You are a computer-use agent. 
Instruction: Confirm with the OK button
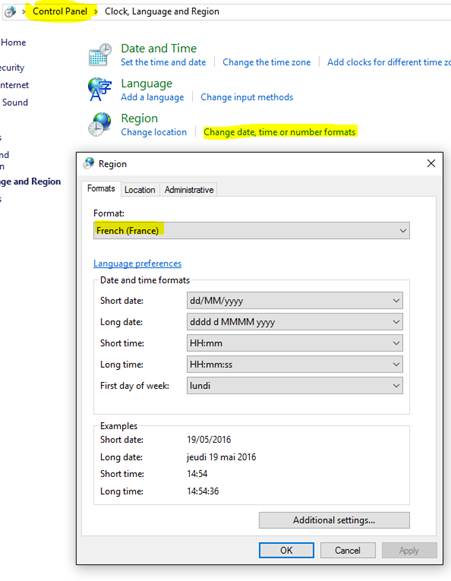click(x=286, y=550)
